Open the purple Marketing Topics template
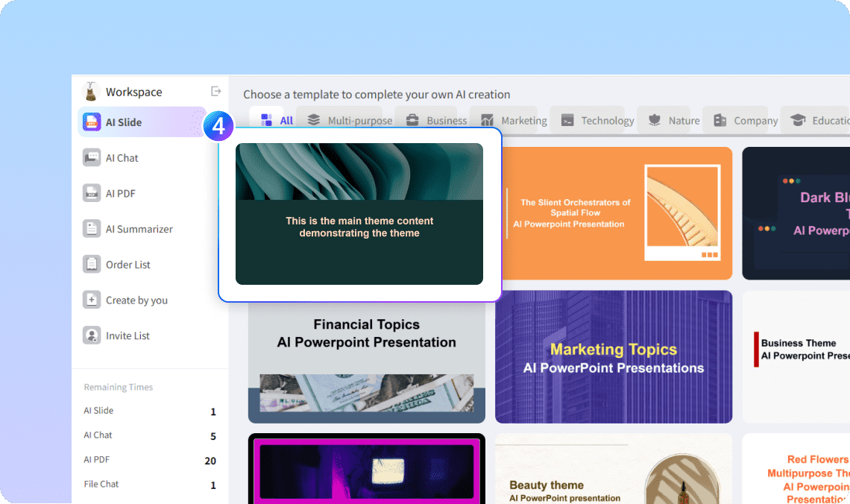 click(x=614, y=357)
